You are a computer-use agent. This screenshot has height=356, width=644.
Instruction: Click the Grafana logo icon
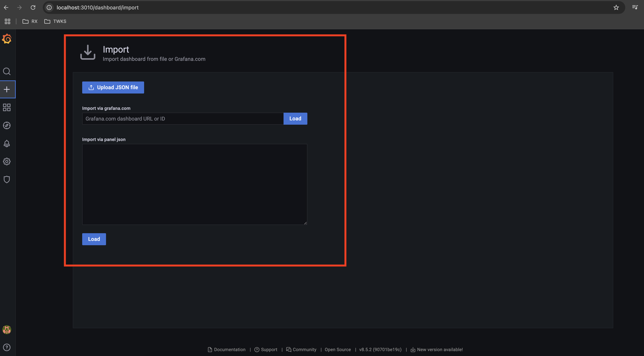(7, 39)
